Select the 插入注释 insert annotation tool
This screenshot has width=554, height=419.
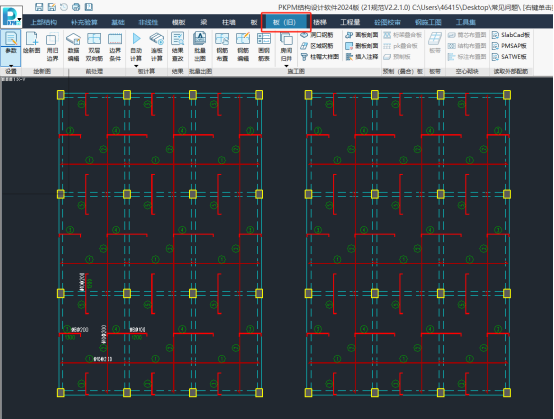pyautogui.click(x=362, y=57)
